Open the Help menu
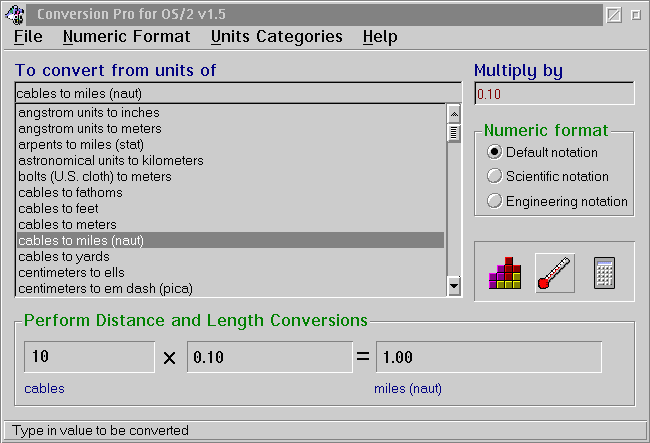Viewport: 650px width, 443px height. 380,36
